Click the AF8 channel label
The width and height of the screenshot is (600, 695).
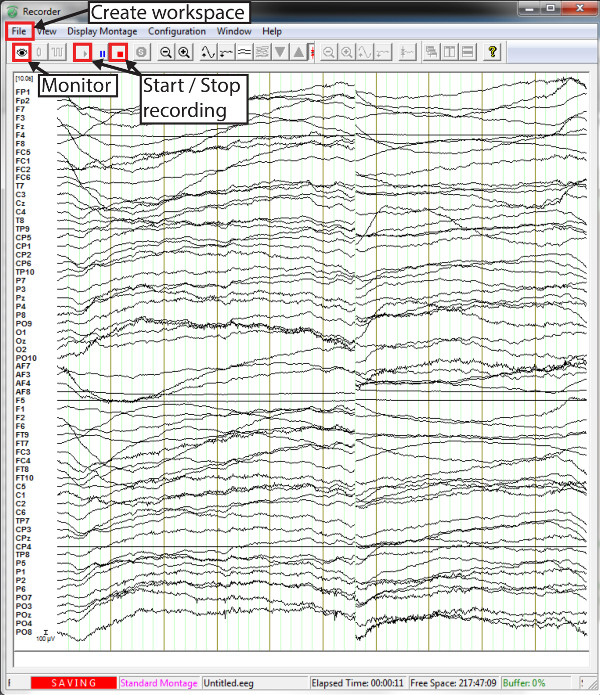click(23, 392)
